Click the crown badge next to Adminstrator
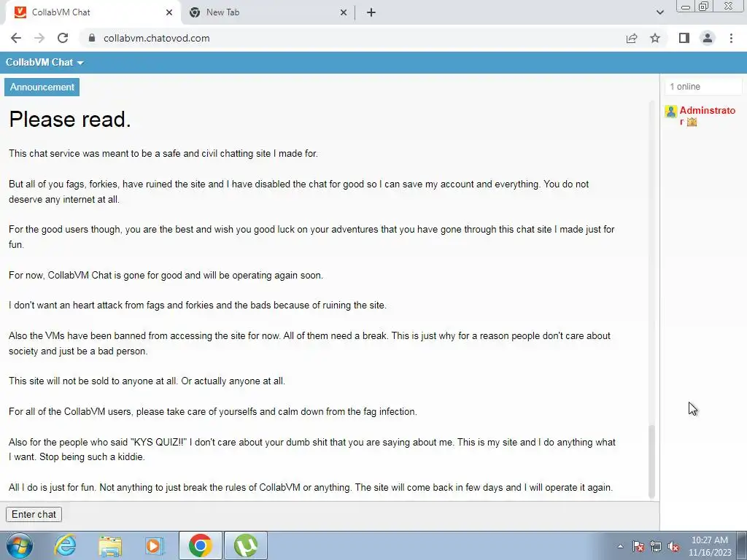747x560 pixels. tap(692, 122)
